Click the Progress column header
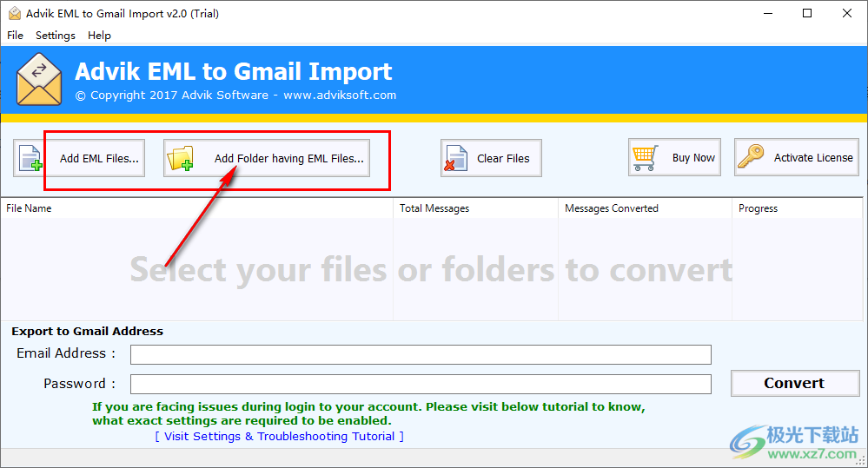 pyautogui.click(x=797, y=208)
